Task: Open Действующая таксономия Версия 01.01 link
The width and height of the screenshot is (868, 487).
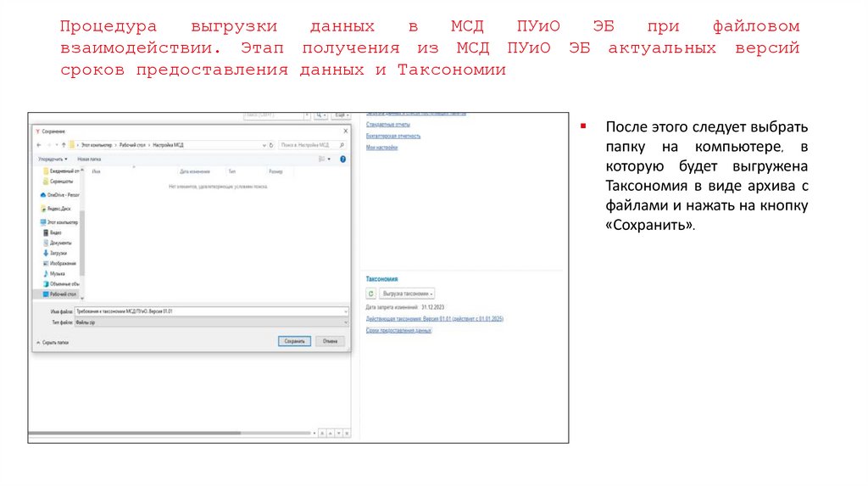Action: 435,319
